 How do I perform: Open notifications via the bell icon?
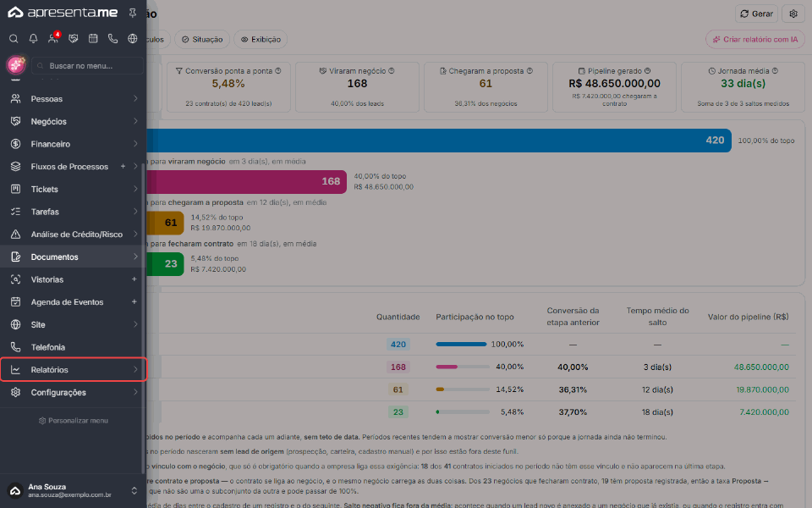click(33, 39)
